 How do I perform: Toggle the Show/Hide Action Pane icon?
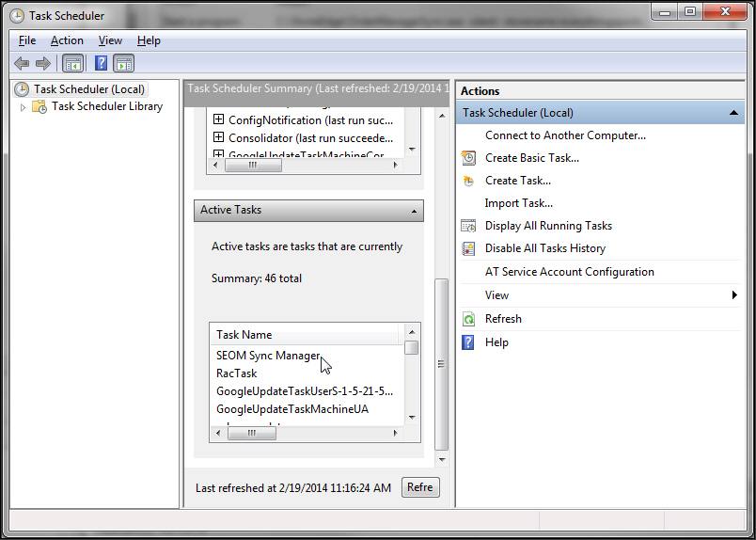pyautogui.click(x=124, y=64)
